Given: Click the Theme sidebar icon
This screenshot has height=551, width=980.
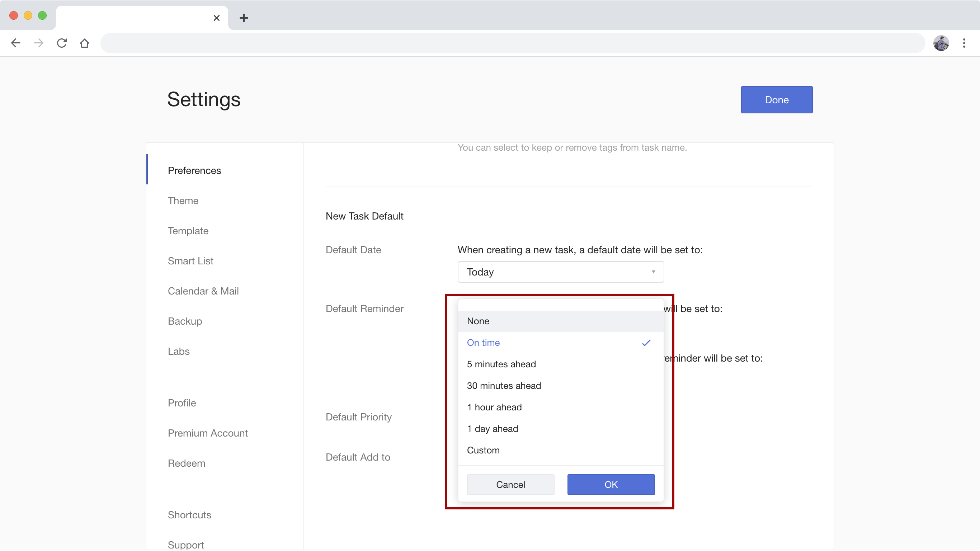Looking at the screenshot, I should coord(182,200).
